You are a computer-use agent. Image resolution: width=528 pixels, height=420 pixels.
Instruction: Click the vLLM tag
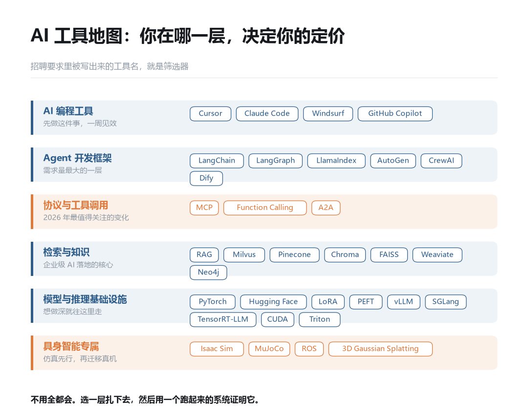[x=404, y=302]
